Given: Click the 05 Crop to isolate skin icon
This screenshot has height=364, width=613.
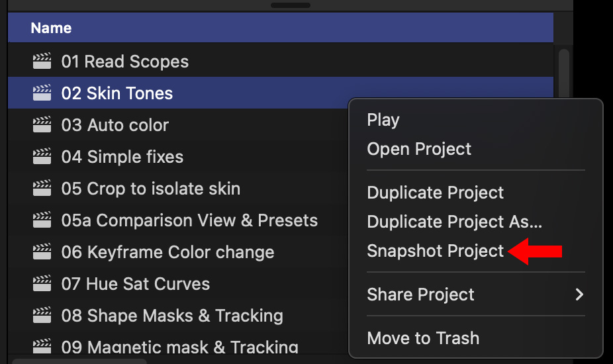Looking at the screenshot, I should (42, 189).
